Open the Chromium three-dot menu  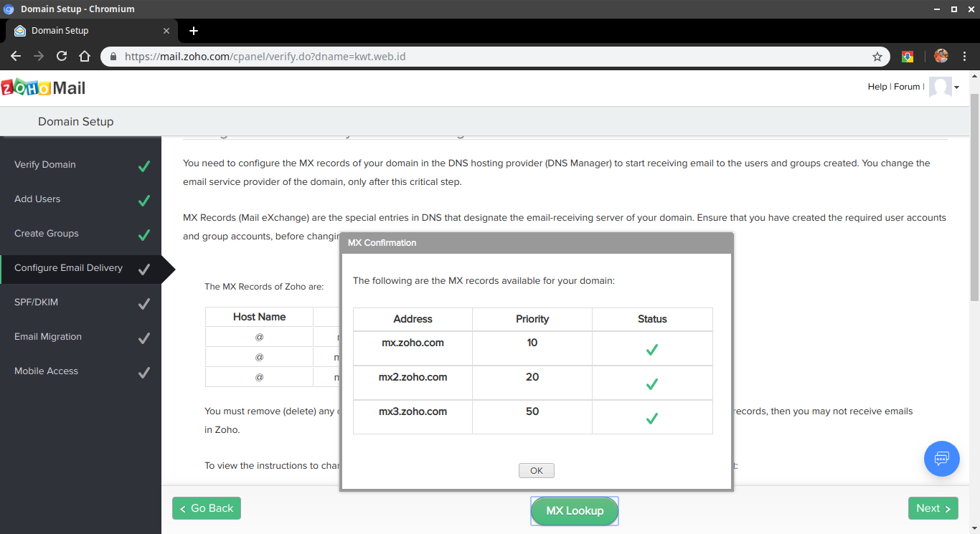click(965, 56)
